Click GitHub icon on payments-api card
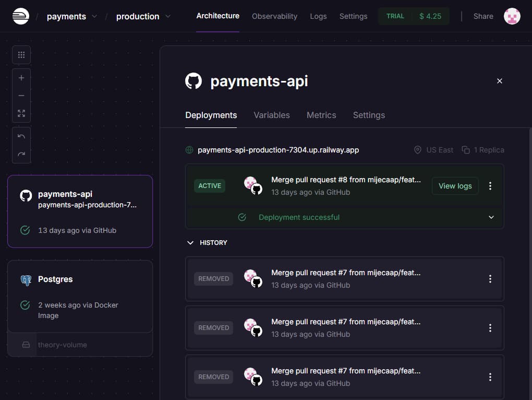Screen dimensions: 532x400 [x=26, y=196]
